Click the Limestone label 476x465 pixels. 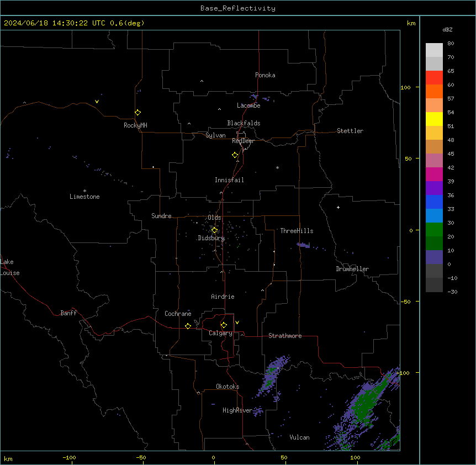coord(84,197)
